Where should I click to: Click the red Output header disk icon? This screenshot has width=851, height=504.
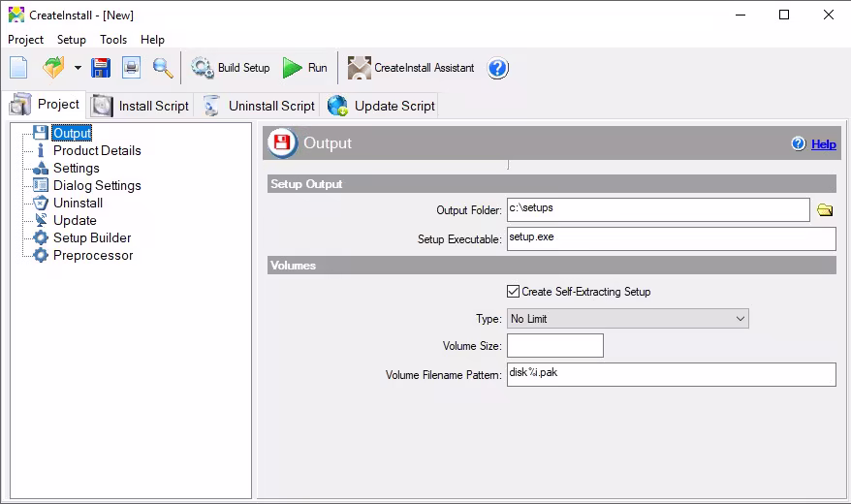point(282,142)
